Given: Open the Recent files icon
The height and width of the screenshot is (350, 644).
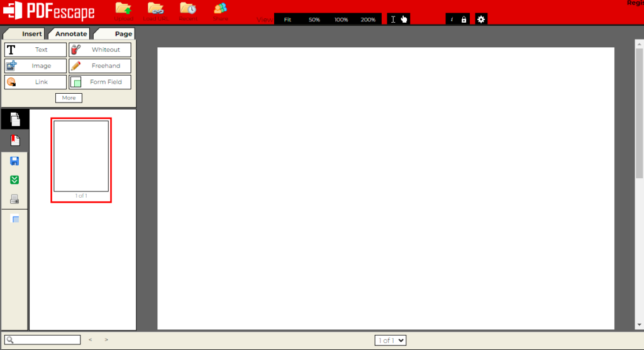Looking at the screenshot, I should coord(187,9).
